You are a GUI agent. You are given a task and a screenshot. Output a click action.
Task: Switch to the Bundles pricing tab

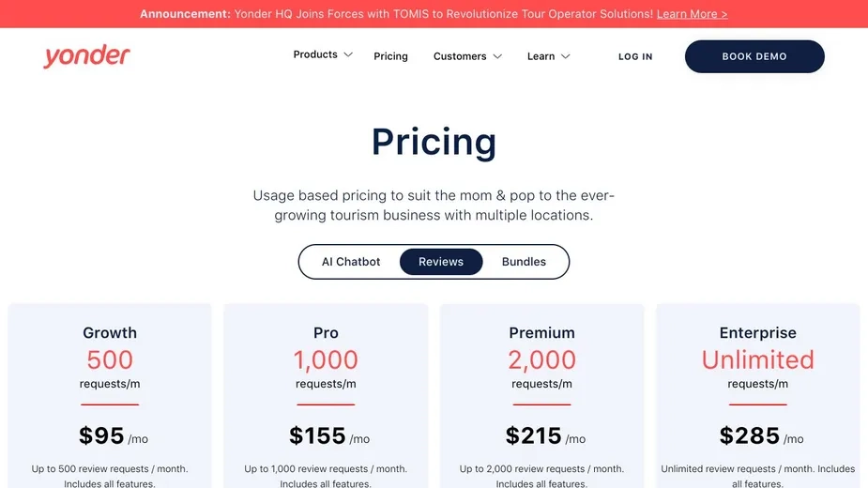(x=524, y=262)
